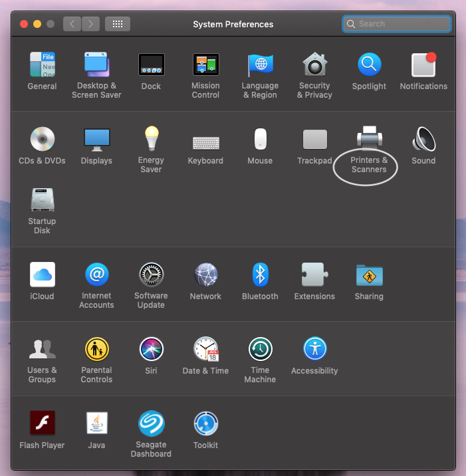466x476 pixels.
Task: Open Toolkit preference pane
Action: coord(206,423)
